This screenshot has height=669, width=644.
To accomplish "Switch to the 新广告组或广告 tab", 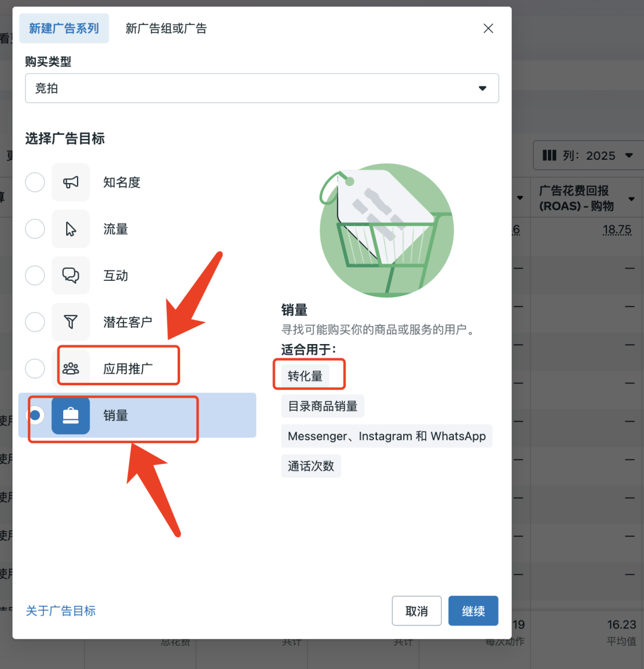I will (x=165, y=28).
